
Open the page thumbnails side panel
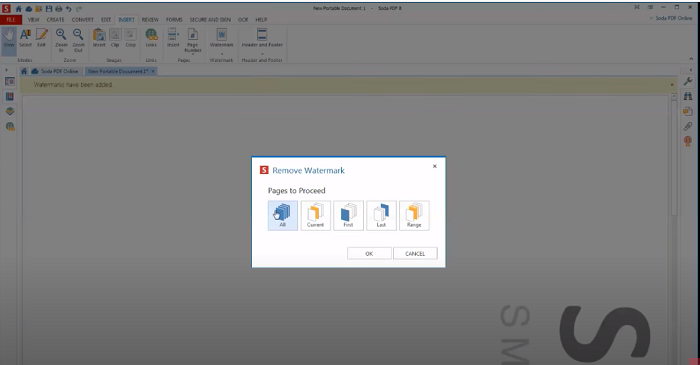[10, 82]
